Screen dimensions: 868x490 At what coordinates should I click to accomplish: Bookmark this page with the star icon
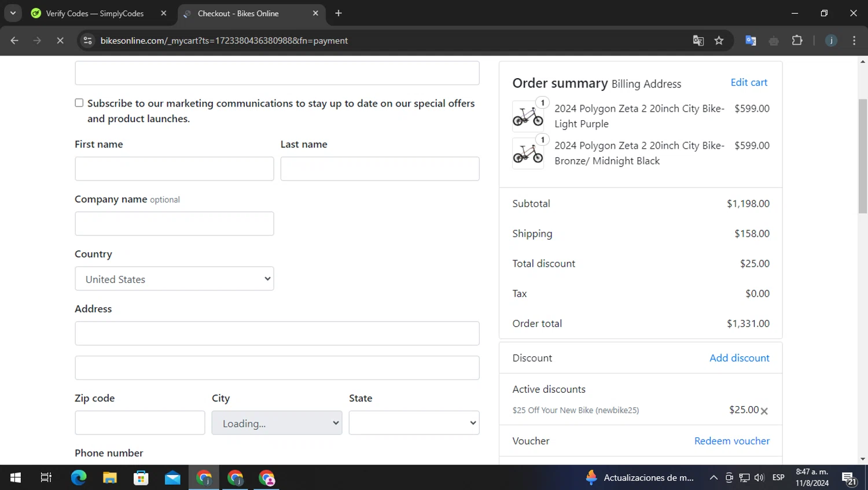tap(719, 40)
